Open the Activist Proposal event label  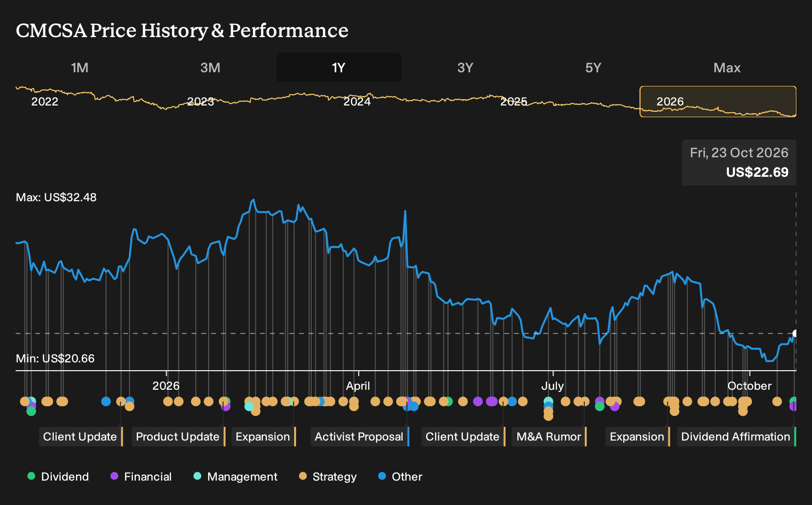(360, 437)
